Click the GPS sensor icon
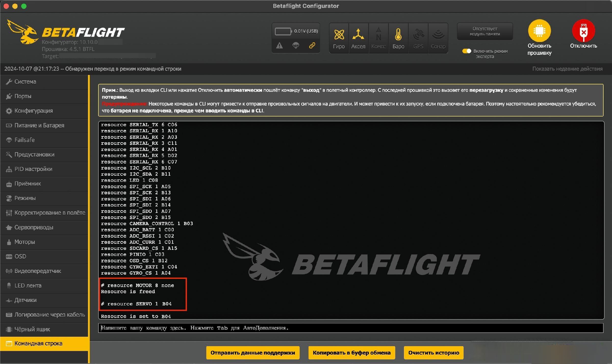The width and height of the screenshot is (612, 364). pos(418,38)
